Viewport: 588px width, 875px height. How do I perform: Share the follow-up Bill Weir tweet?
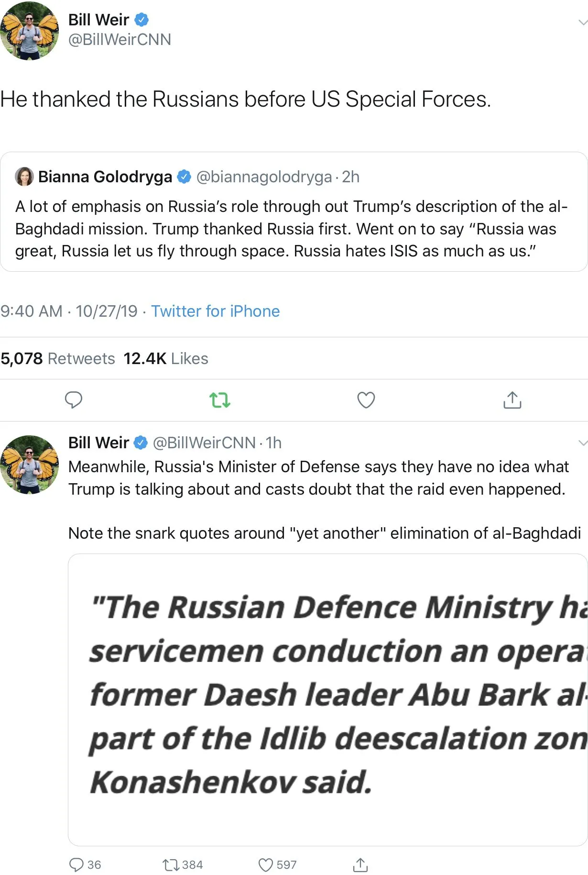pos(360,864)
